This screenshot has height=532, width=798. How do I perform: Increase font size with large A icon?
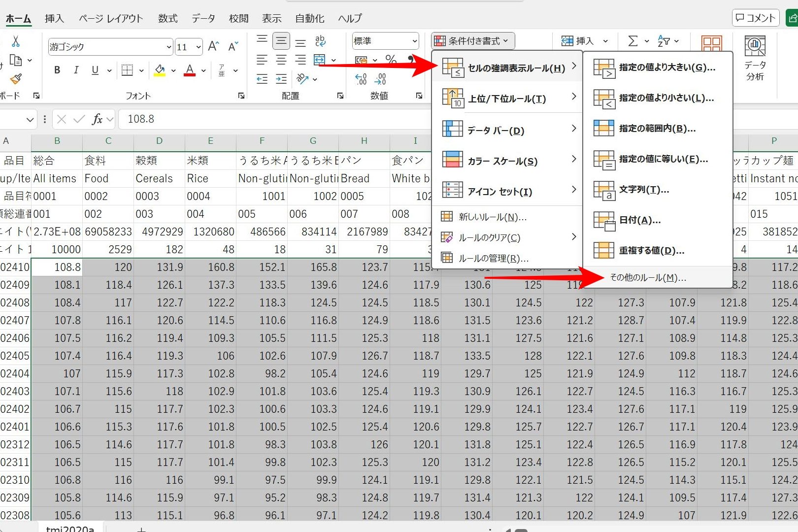pos(213,46)
